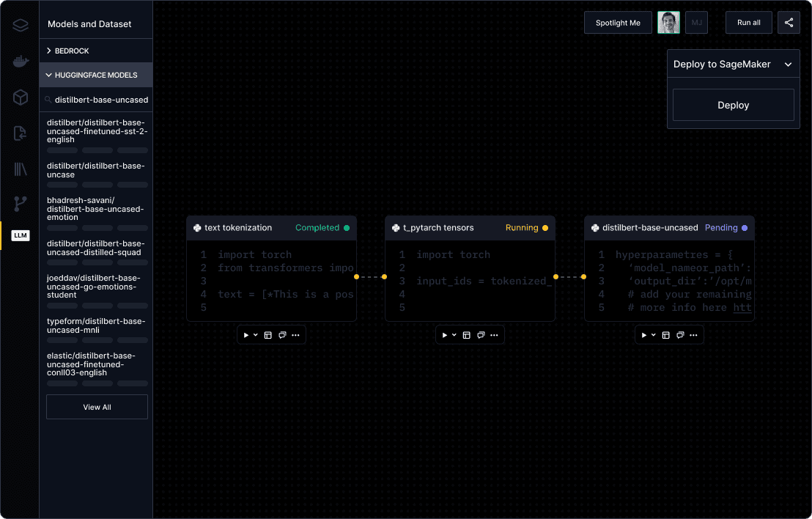This screenshot has width=812, height=519.
Task: Click the Run all button
Action: point(749,23)
